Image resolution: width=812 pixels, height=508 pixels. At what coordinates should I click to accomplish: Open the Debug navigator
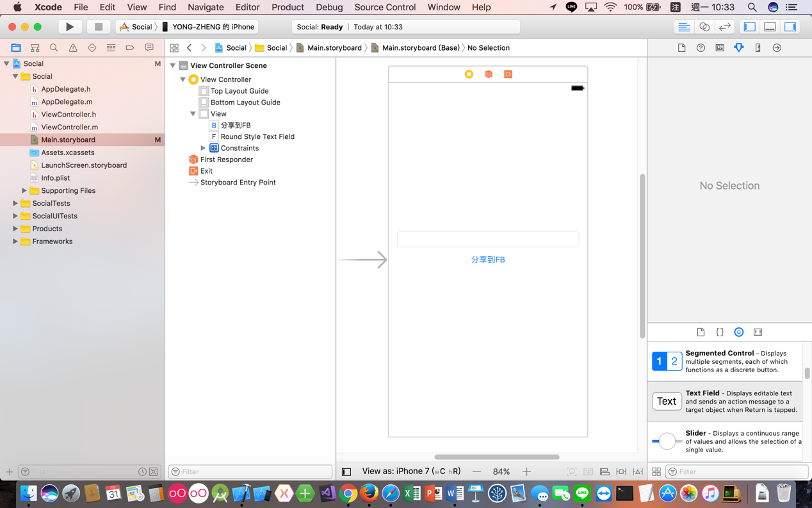111,47
